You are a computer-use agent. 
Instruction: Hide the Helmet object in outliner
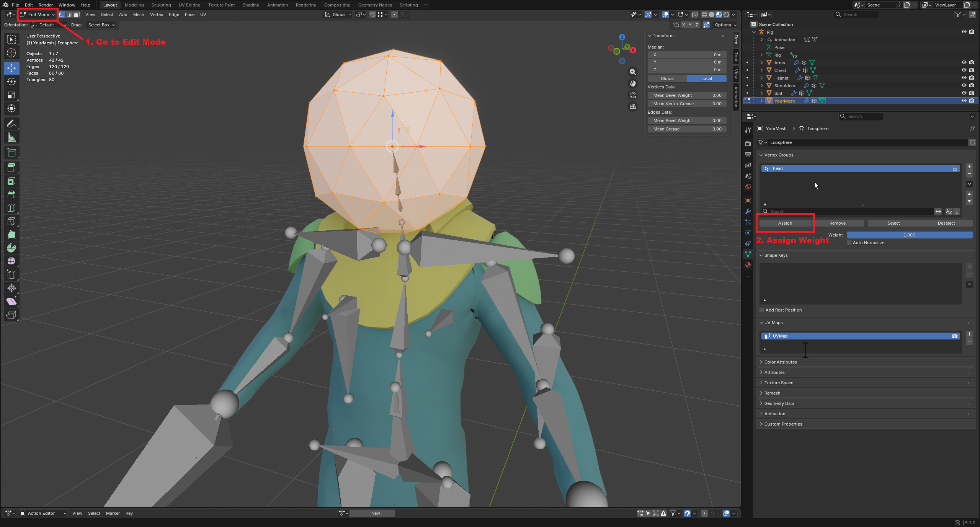(x=964, y=78)
